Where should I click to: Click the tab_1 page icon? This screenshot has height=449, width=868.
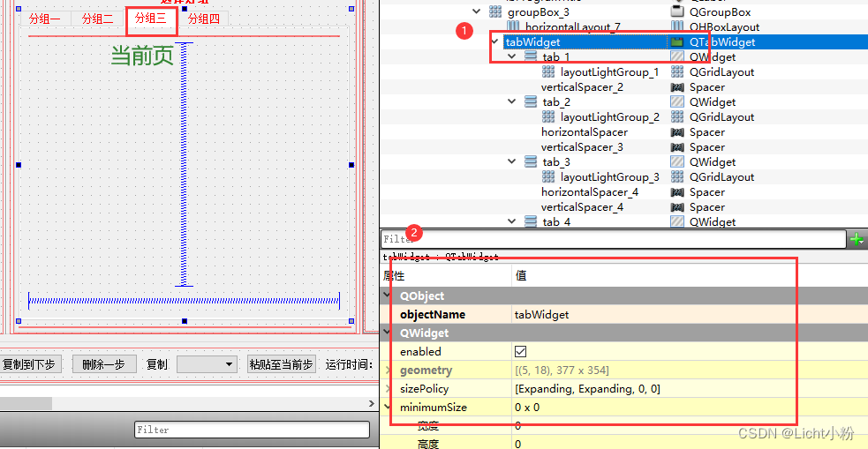point(531,56)
